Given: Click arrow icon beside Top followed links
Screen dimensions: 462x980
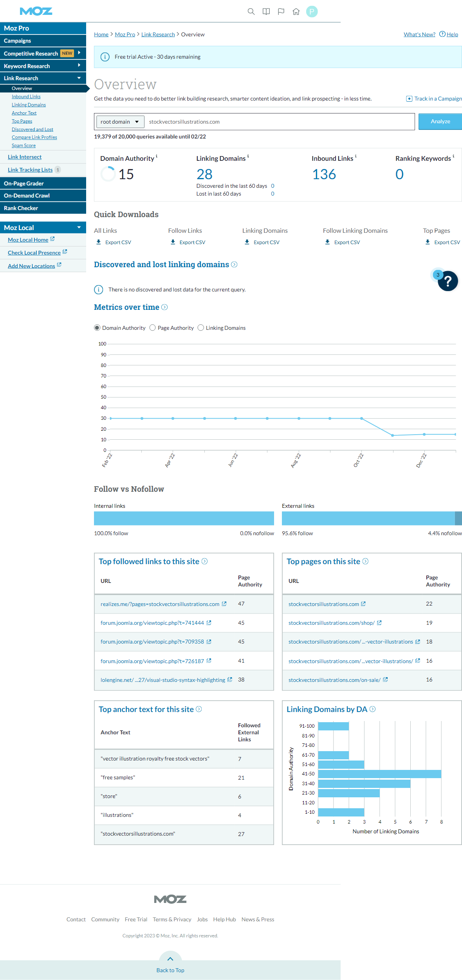Looking at the screenshot, I should [x=204, y=561].
